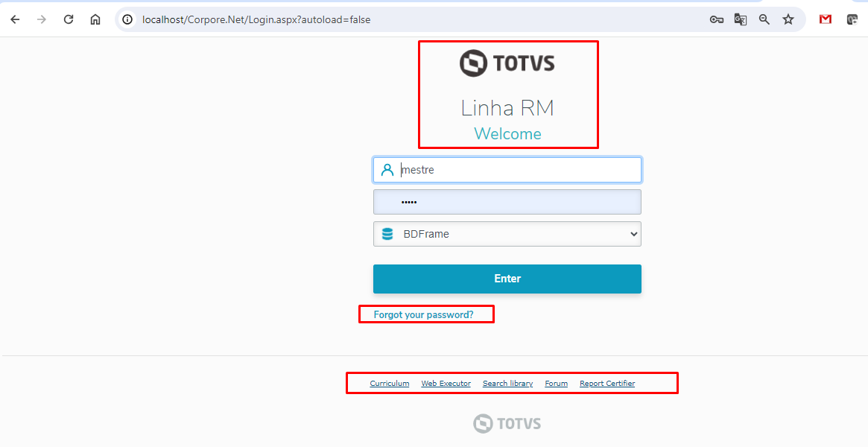
Task: Focus the username field containing mestre
Action: coord(507,170)
